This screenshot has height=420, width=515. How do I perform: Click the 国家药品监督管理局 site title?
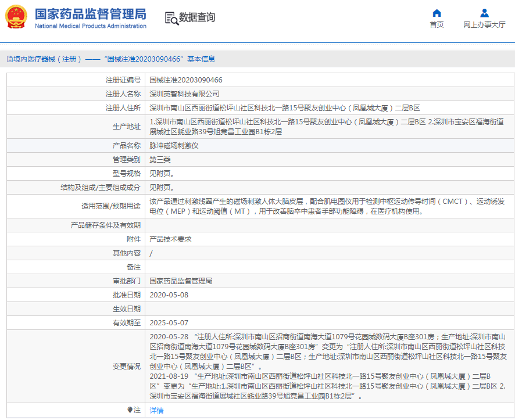90,14
